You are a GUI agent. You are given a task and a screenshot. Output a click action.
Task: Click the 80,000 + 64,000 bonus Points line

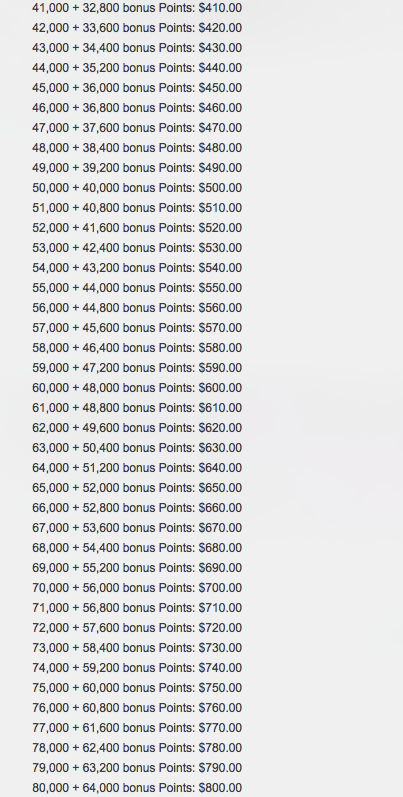137,788
